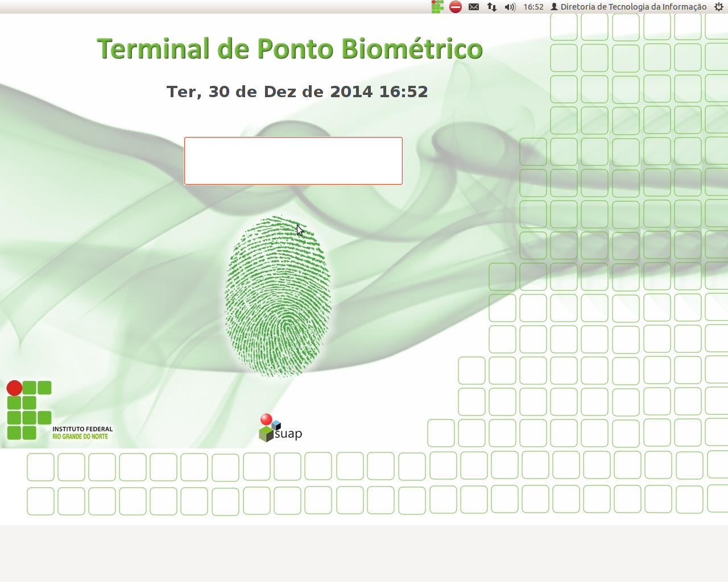Click the green fingerprint image
This screenshot has height=582, width=728.
click(278, 296)
